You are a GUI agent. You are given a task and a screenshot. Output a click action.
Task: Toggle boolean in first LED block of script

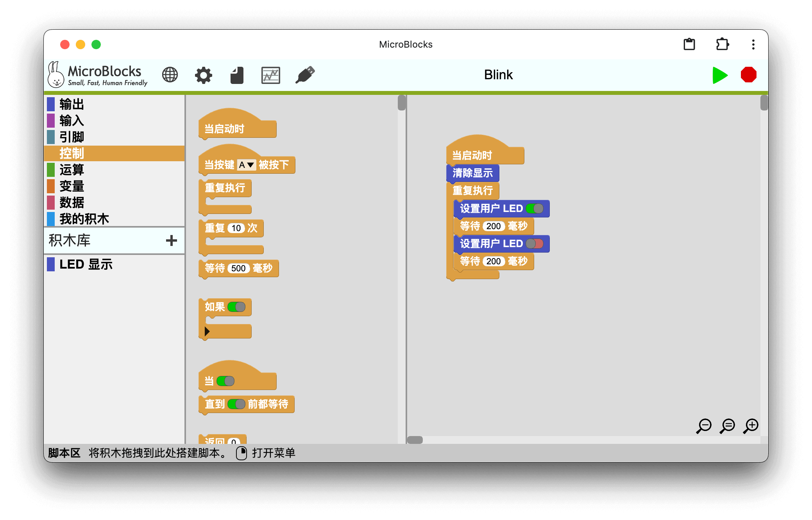[x=534, y=208]
